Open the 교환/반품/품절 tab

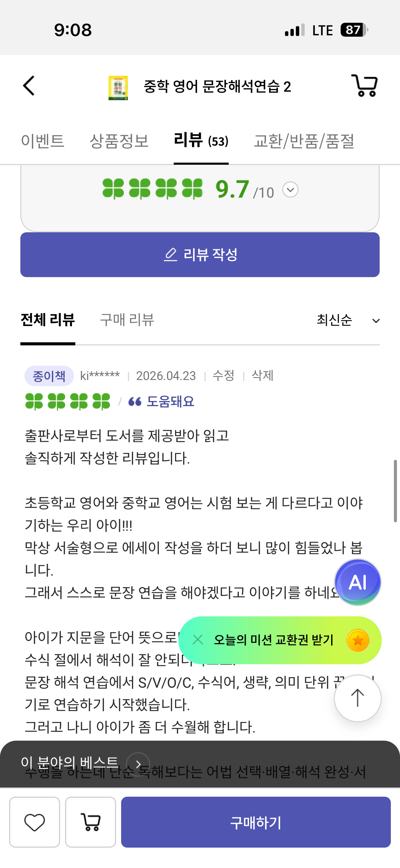[x=304, y=141]
